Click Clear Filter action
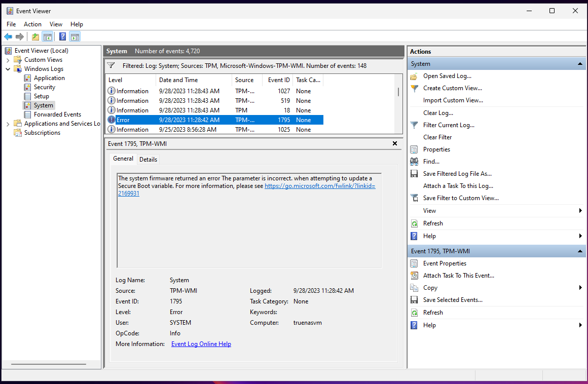588x384 pixels. pos(437,137)
